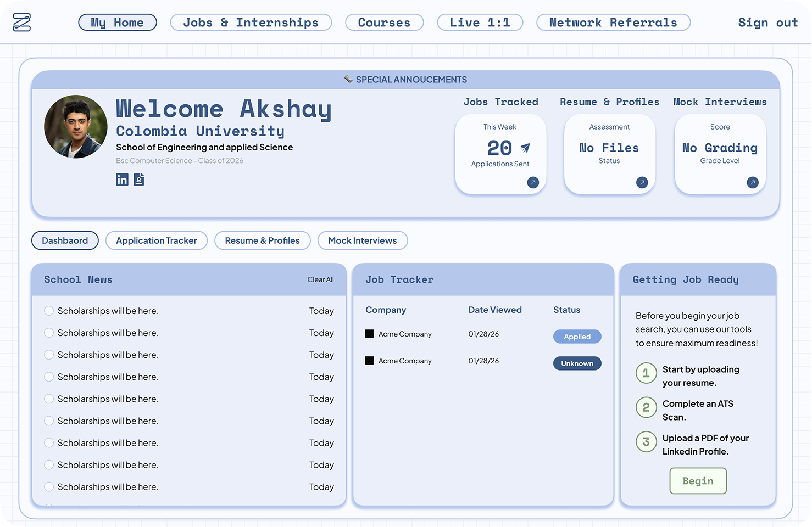812x527 pixels.
Task: Click the Begin button in Getting Job Ready
Action: (698, 480)
